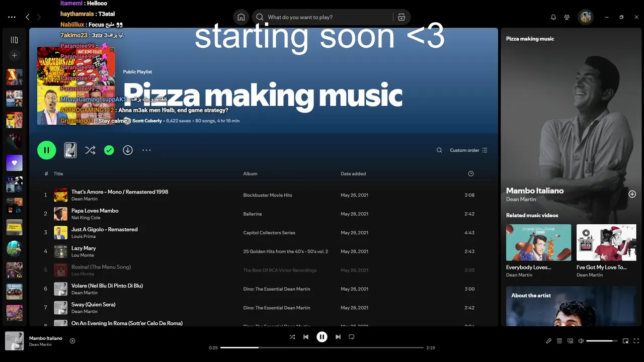
Task: Open the mini player
Action: coord(625,341)
